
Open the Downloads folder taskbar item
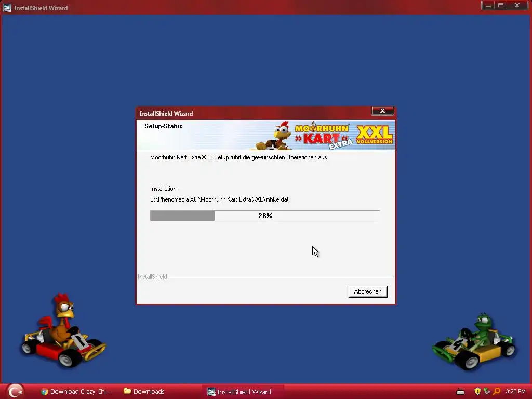click(144, 392)
